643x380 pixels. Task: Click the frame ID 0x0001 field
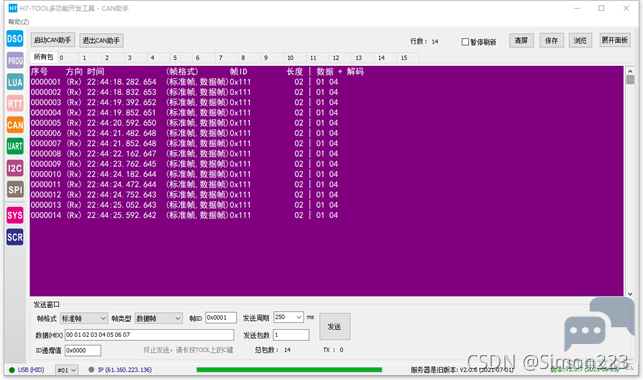click(221, 317)
